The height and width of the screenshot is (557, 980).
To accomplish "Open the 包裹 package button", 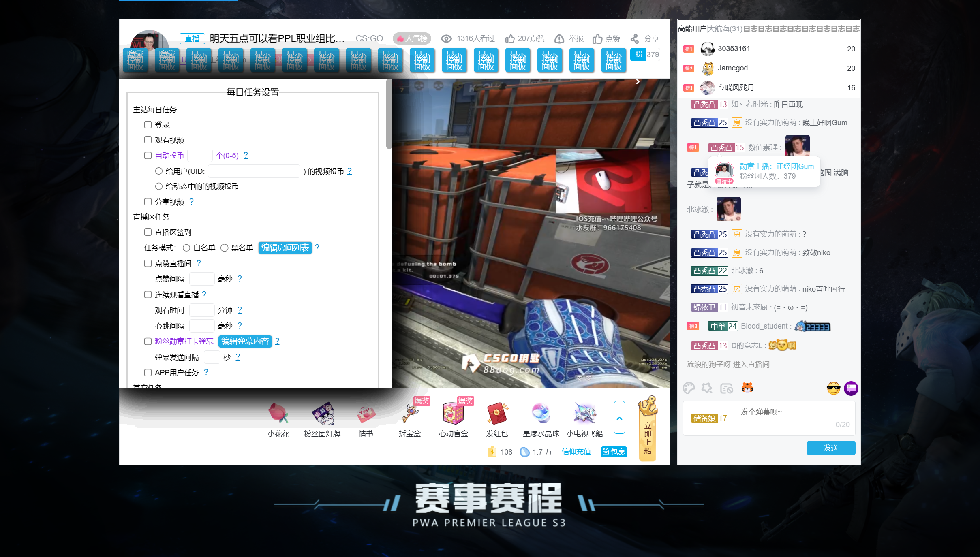I will (614, 452).
